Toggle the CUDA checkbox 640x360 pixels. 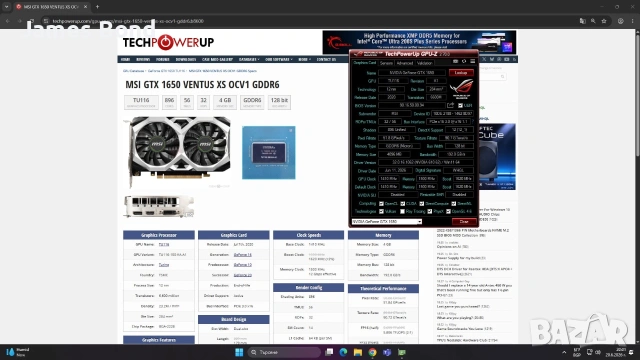[x=402, y=203]
